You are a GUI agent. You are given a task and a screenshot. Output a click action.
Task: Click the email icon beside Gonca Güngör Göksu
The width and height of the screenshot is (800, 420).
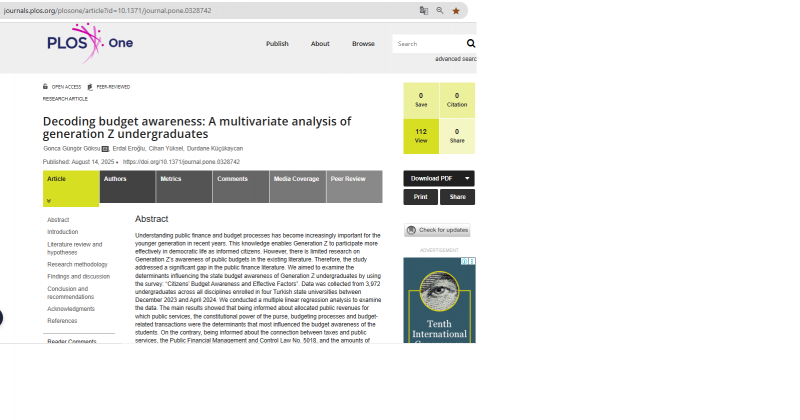tap(106, 148)
